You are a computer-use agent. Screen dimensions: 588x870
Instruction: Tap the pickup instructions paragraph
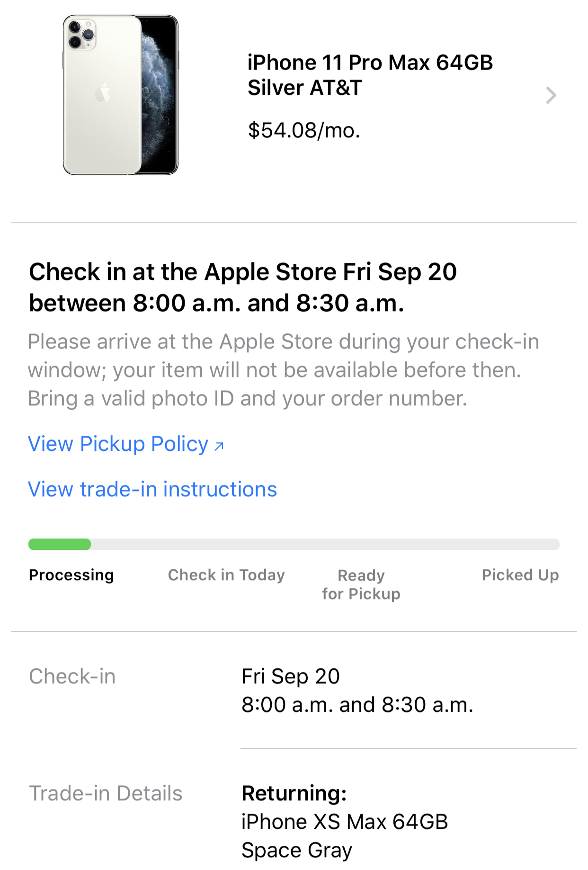point(283,370)
